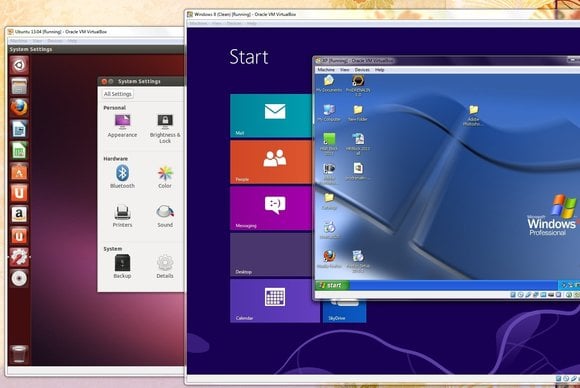Open Appearance in System Settings
The width and height of the screenshot is (580, 388).
coord(122,126)
